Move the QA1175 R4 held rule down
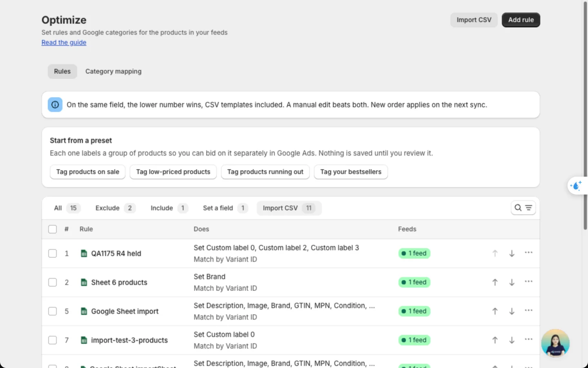This screenshot has width=588, height=368. [x=512, y=254]
